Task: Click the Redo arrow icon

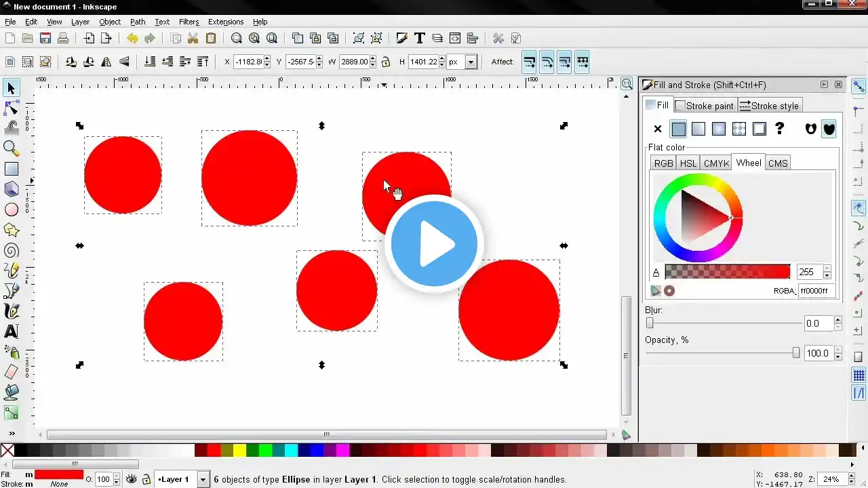Action: click(150, 39)
